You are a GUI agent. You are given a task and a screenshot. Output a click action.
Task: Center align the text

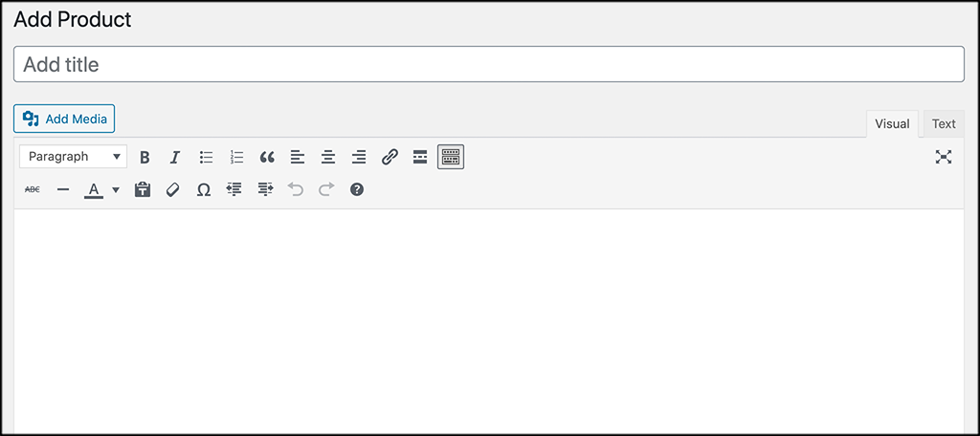point(328,158)
